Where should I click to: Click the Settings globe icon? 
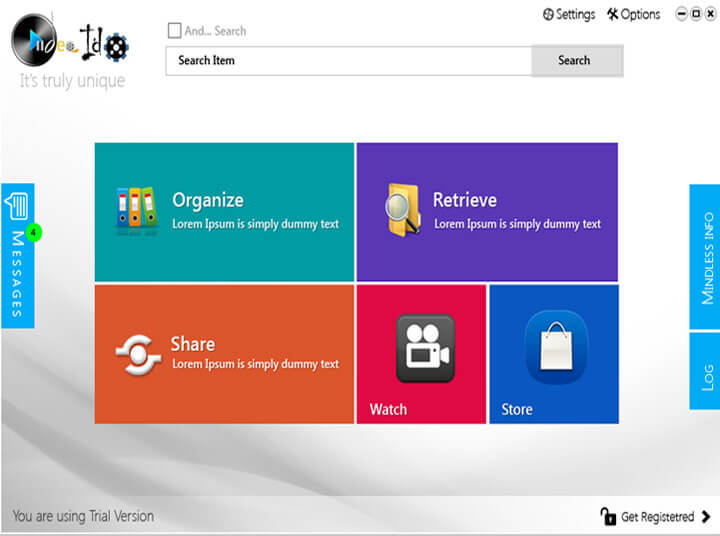548,15
